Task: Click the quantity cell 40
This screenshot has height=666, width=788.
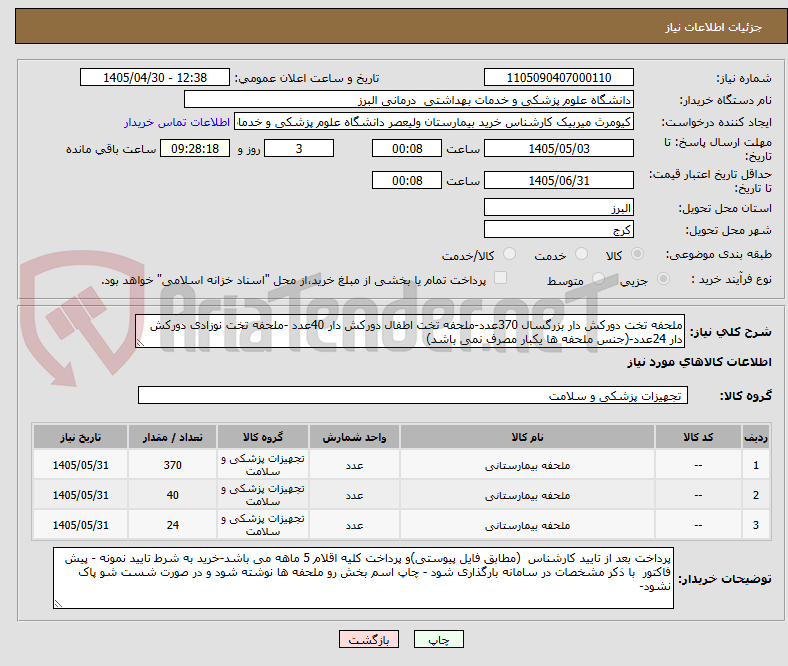Action: coord(172,495)
